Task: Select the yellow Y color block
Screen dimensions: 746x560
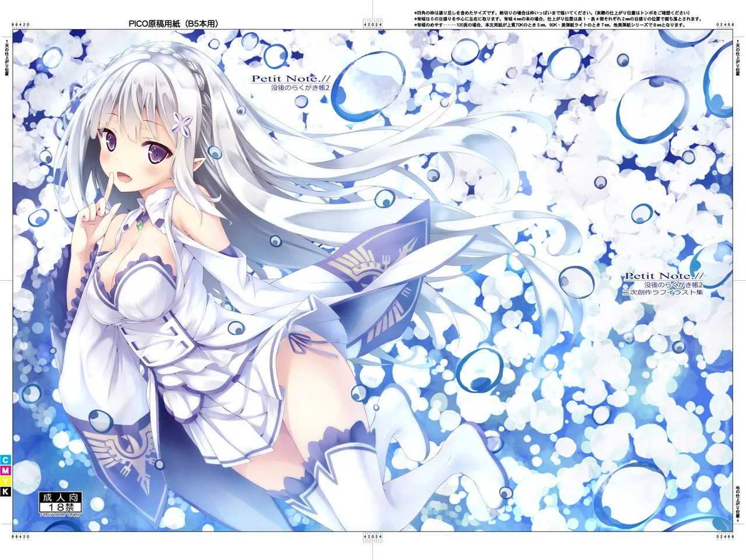Action: tap(5, 481)
